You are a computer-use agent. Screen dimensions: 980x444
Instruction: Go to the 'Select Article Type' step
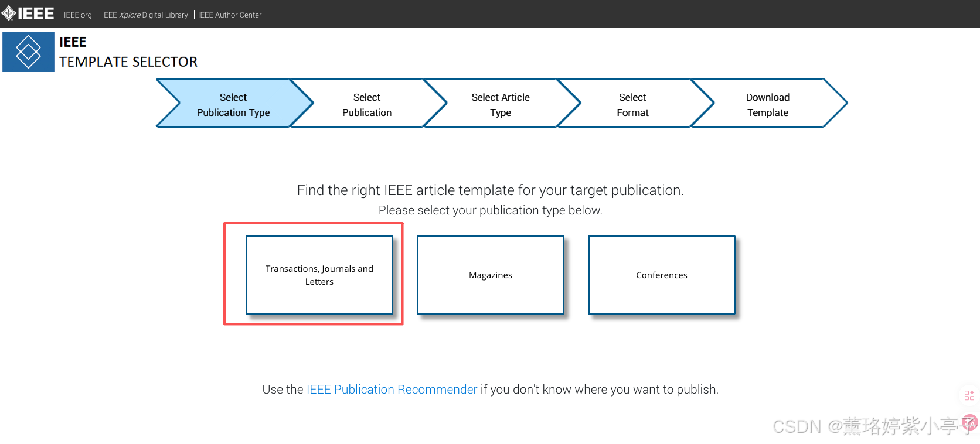pos(501,103)
